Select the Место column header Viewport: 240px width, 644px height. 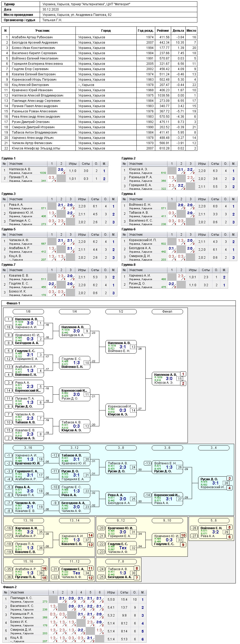[x=191, y=31]
